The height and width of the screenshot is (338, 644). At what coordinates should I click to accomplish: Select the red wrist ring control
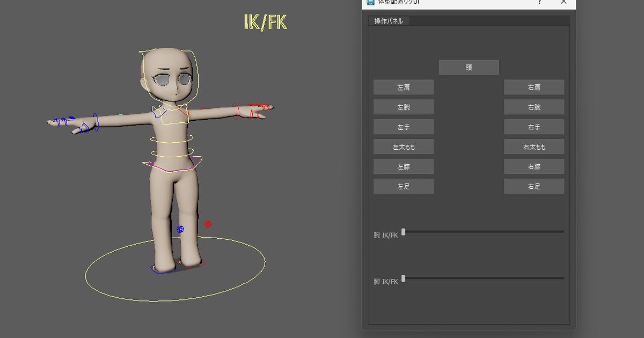(236, 111)
